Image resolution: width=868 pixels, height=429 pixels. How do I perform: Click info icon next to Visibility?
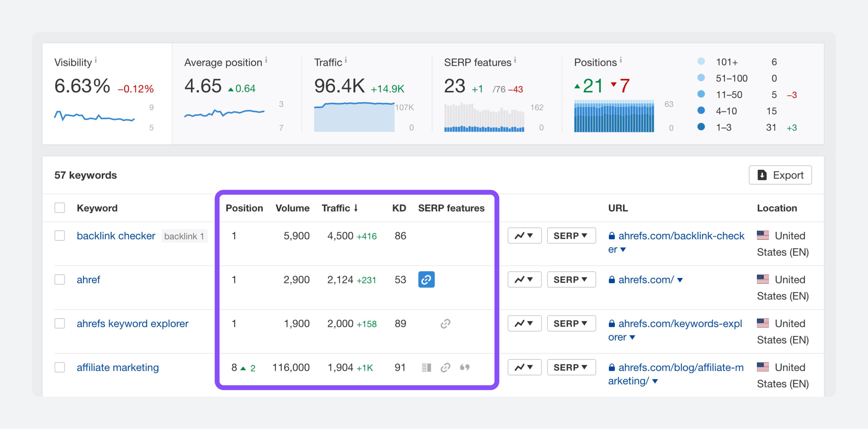96,60
